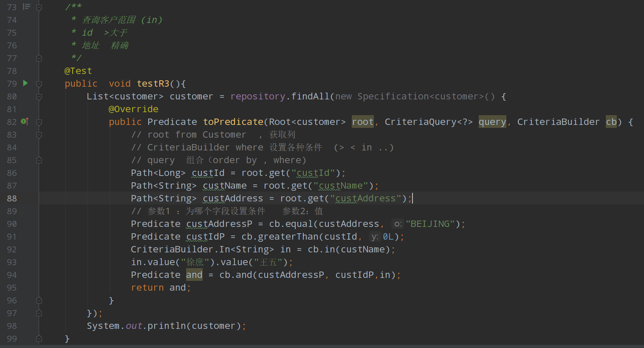Click the "custName" string on line 87
The image size is (644, 348).
(341, 186)
